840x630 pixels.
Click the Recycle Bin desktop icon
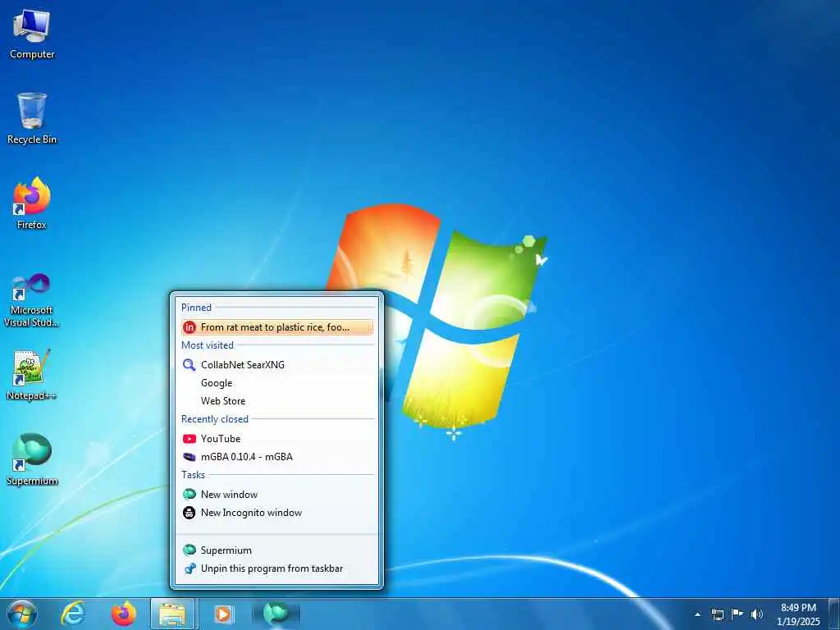coord(32,118)
